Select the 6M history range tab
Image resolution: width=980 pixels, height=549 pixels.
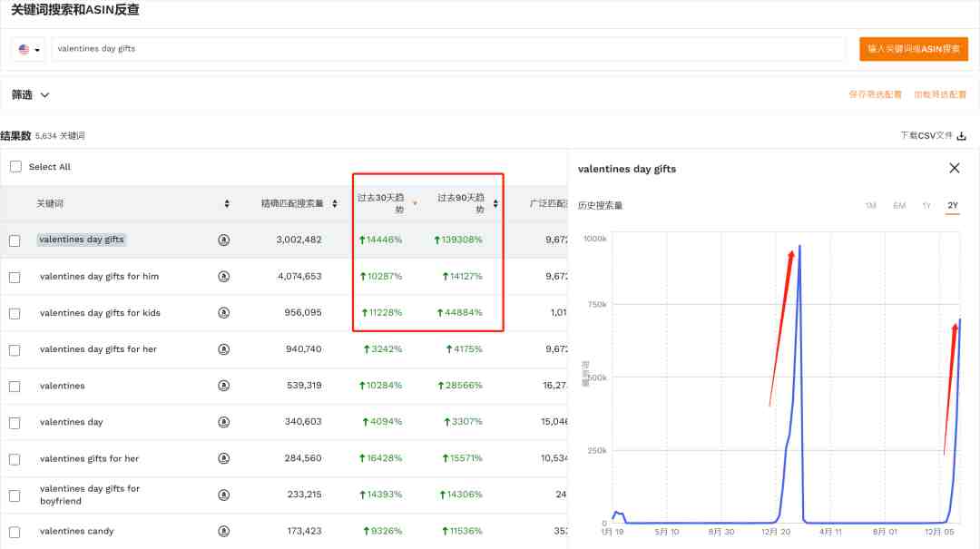pyautogui.click(x=898, y=205)
